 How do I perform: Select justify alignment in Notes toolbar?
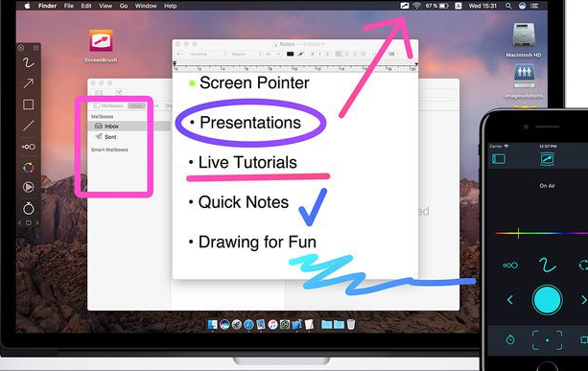pyautogui.click(x=364, y=54)
